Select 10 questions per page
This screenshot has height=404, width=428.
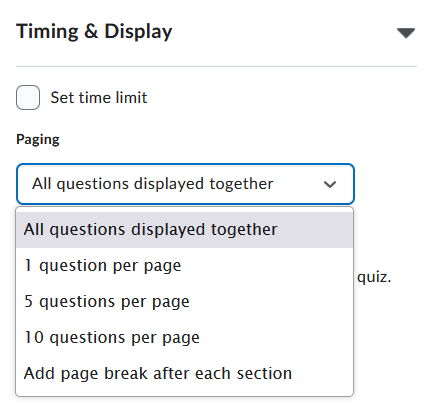click(x=184, y=338)
